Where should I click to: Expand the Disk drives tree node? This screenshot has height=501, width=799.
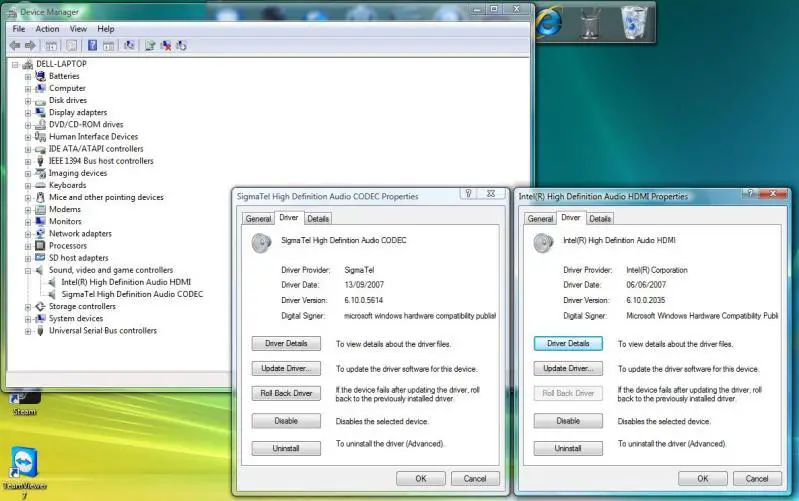(x=28, y=101)
